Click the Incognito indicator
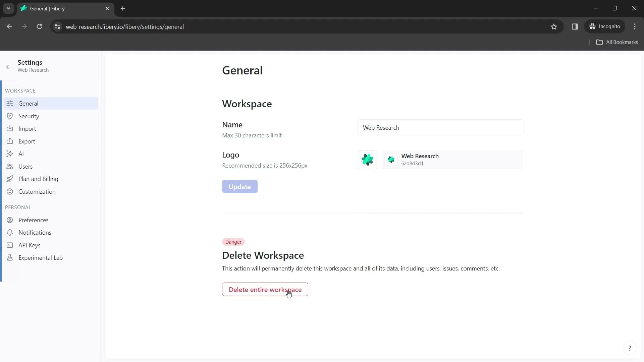644x362 pixels. pyautogui.click(x=605, y=26)
